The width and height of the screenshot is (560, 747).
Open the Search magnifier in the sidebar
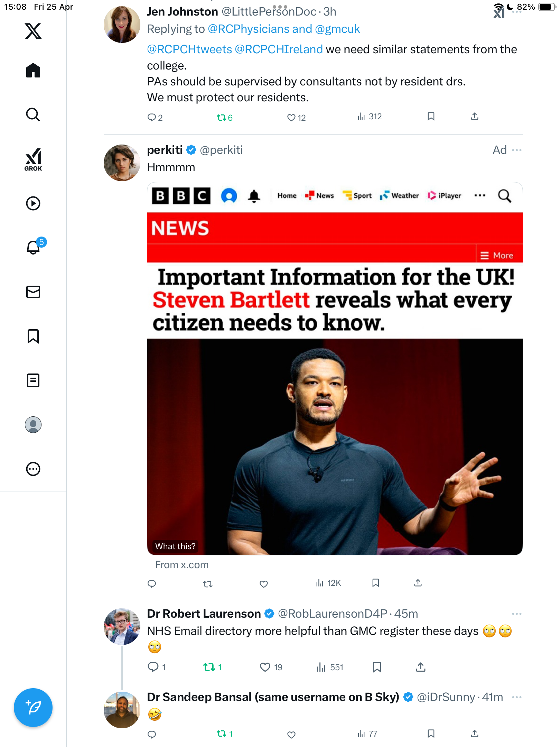(x=33, y=115)
